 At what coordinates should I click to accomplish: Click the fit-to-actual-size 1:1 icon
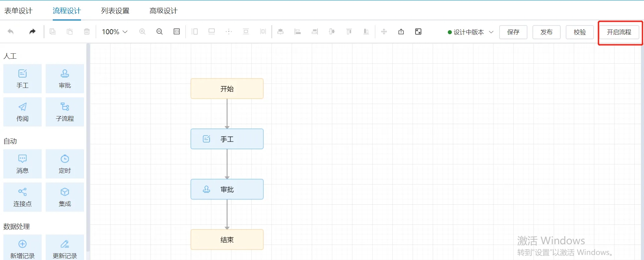(x=177, y=32)
